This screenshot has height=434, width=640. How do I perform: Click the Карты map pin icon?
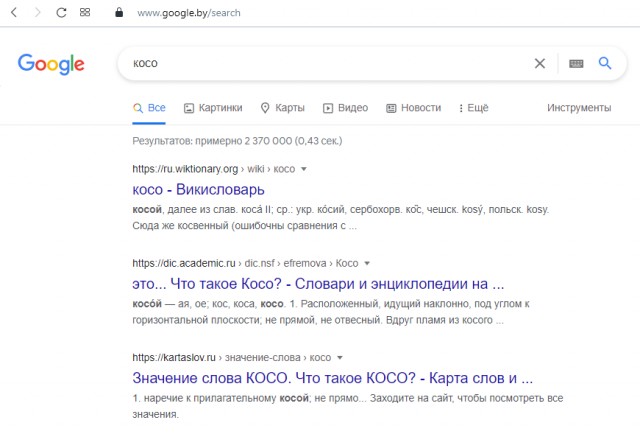265,108
